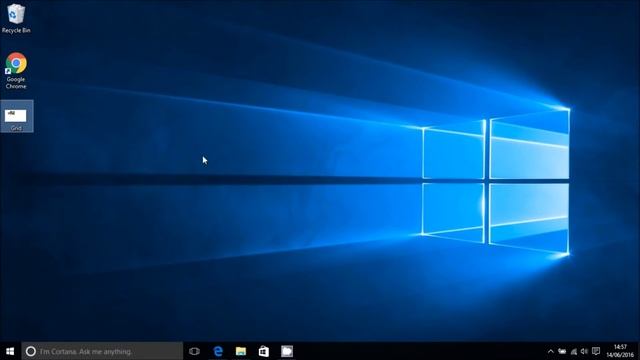640x360 pixels.
Task: Click the volume speaker icon
Action: coord(584,351)
